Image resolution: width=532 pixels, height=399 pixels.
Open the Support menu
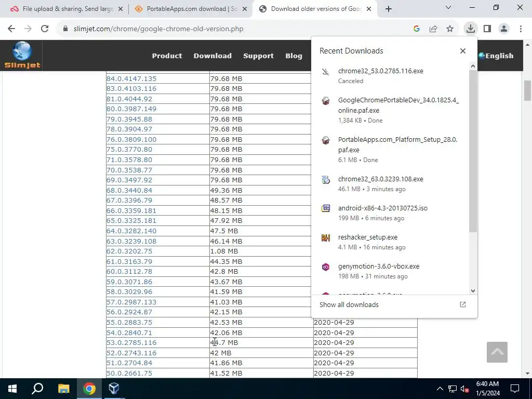coord(258,56)
